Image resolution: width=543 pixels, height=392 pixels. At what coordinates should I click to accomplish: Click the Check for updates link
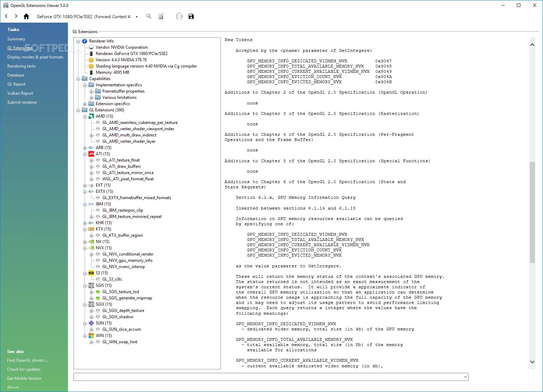click(24, 369)
